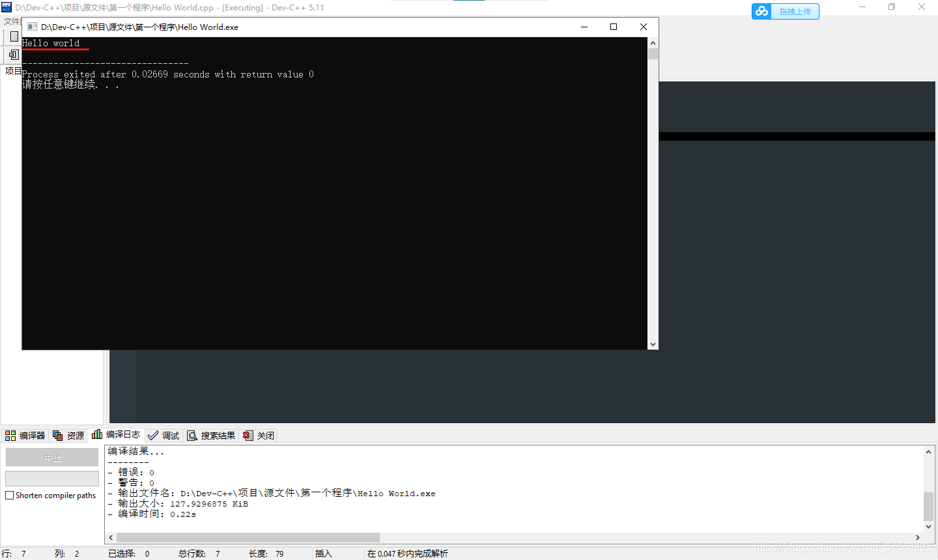Open the 调试 tab
The height and width of the screenshot is (560, 938).
tap(163, 436)
